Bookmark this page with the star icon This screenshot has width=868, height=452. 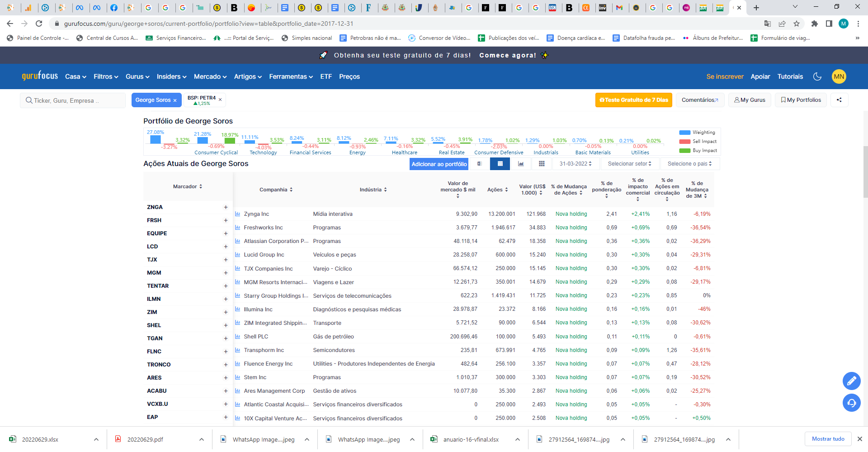click(x=797, y=24)
